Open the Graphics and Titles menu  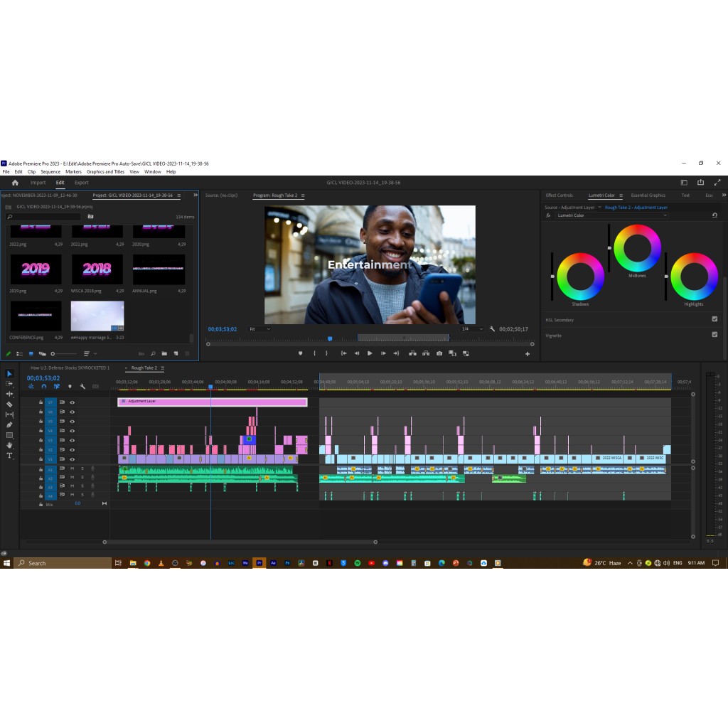105,171
